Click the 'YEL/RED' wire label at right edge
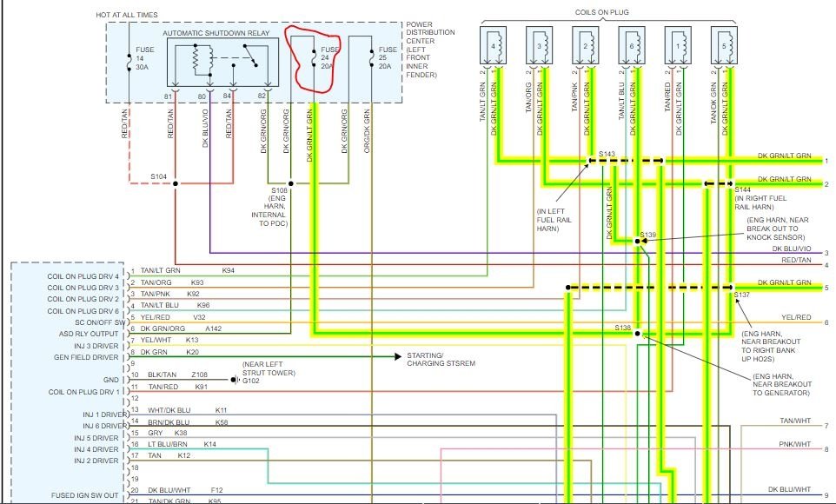Image resolution: width=836 pixels, height=504 pixels. (x=796, y=317)
